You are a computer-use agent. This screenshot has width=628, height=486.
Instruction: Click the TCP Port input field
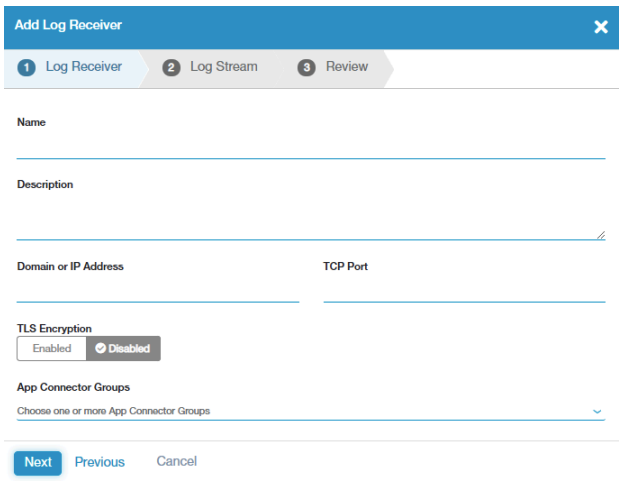coord(464,290)
